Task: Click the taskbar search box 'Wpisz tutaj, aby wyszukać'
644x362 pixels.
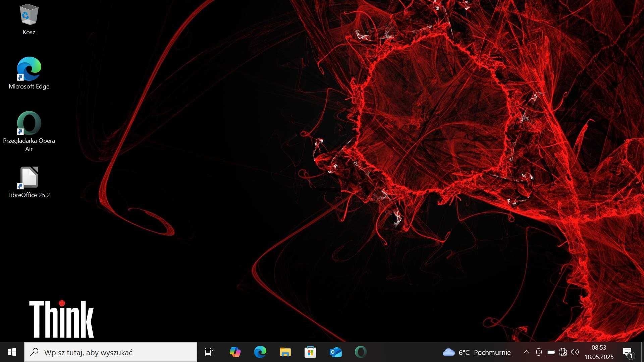Action: coord(111,352)
